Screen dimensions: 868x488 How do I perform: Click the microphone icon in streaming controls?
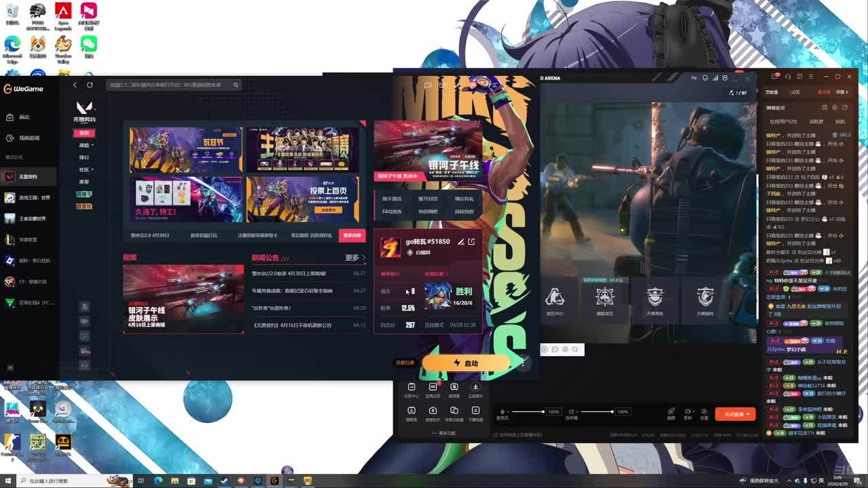[502, 411]
